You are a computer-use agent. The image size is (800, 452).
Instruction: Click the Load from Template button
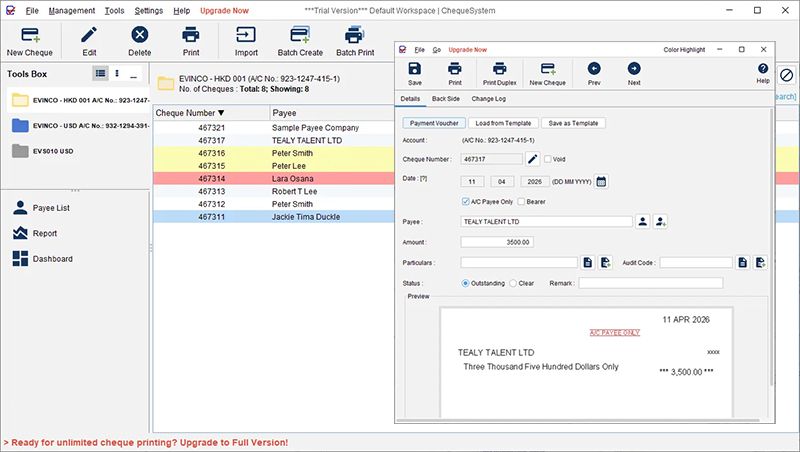[x=503, y=123]
